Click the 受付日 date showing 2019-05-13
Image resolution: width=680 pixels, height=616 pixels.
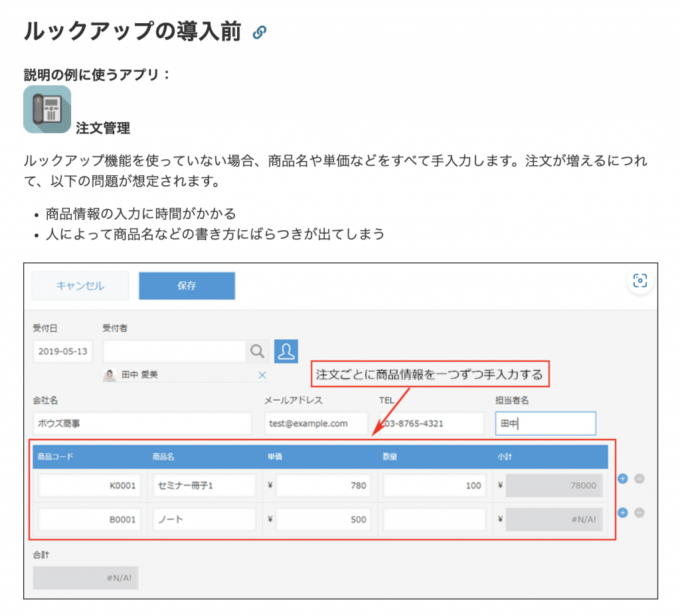62,351
